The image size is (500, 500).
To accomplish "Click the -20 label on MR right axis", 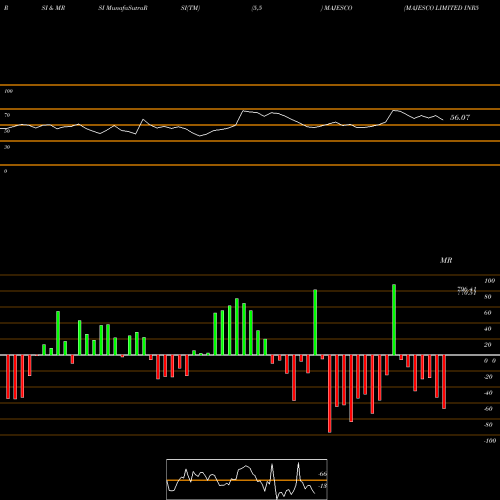I will pos(488,377).
